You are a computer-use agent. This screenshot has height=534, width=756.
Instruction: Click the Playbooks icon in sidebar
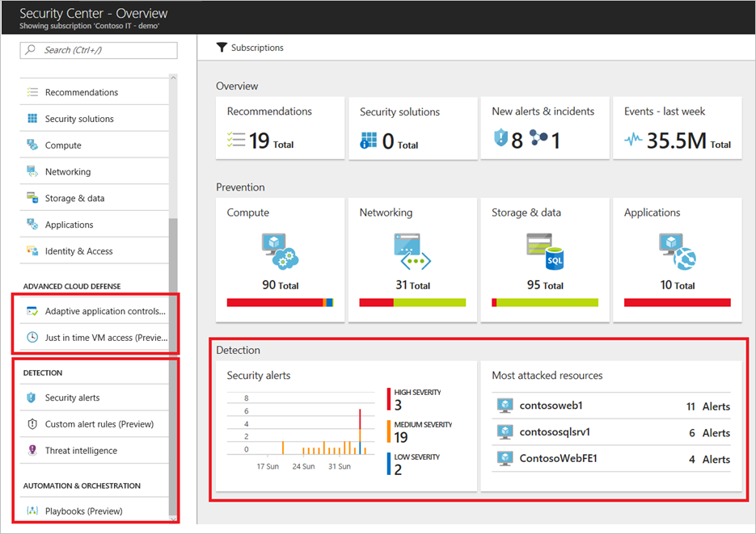32,511
